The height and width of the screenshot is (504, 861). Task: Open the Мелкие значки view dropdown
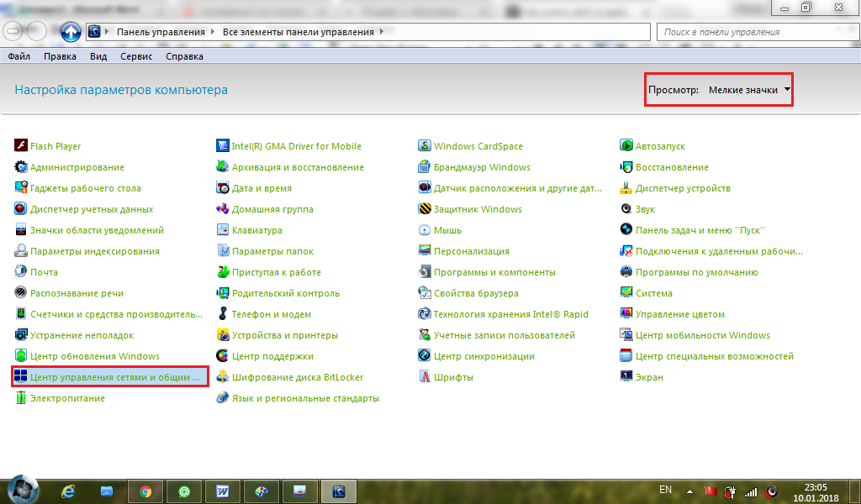pos(749,89)
